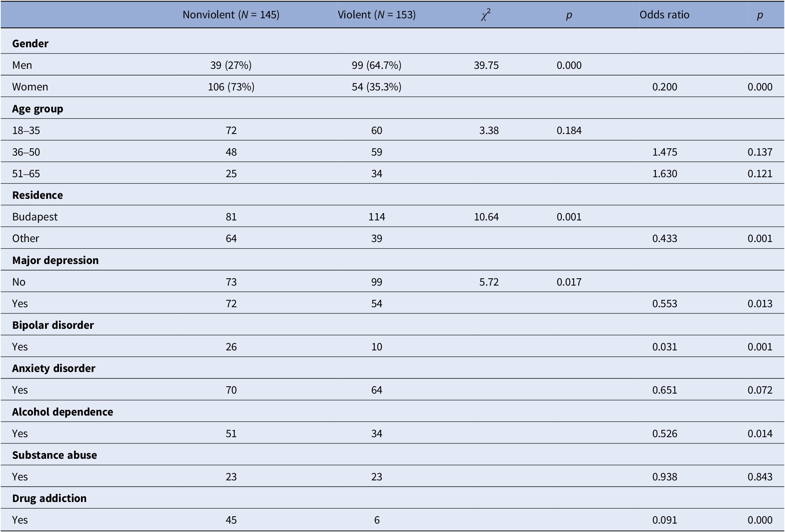Click the 106 (73%) nonviolent women cell
The width and height of the screenshot is (785, 532).
point(231,87)
